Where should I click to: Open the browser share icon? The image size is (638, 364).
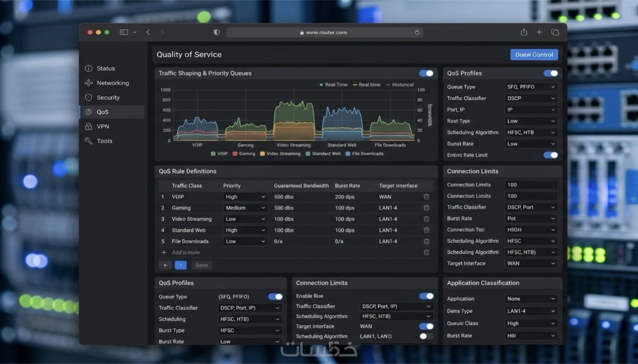click(524, 32)
